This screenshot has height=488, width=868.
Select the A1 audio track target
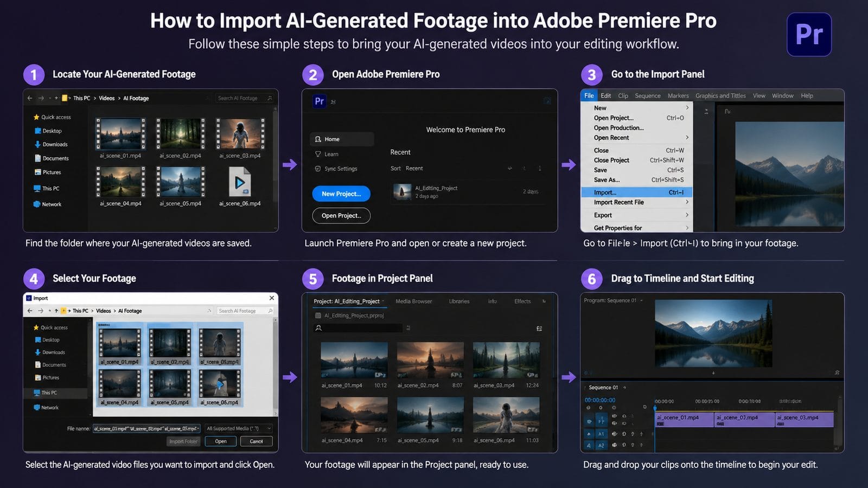pyautogui.click(x=601, y=434)
